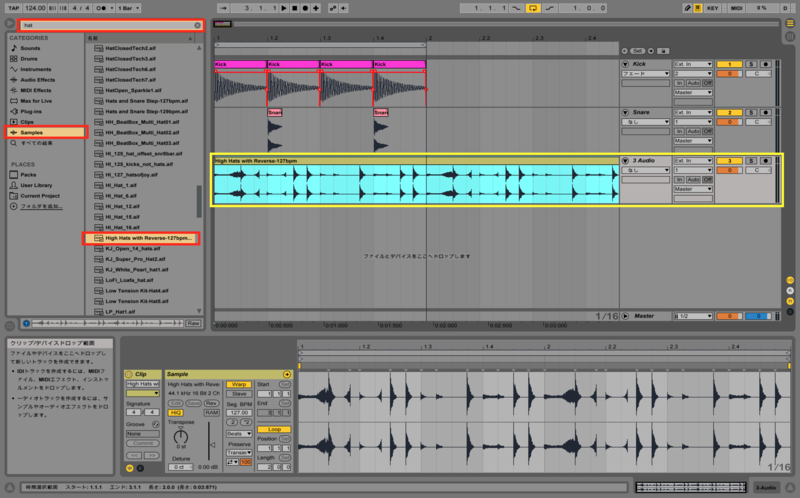
Task: Select LoFi_Loafa_hat.aif sample
Action: [x=129, y=280]
